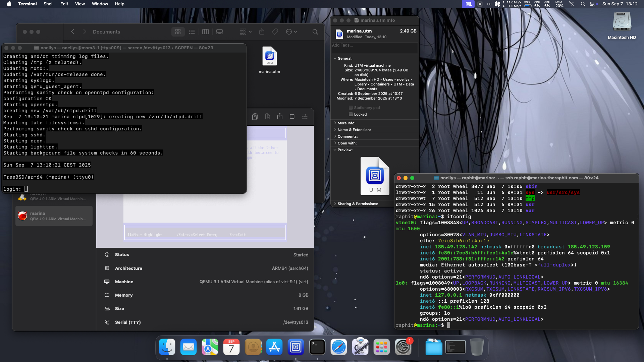Screen dimensions: 644x362
Task: Click the UTM clone VM icon
Action: 255,116
